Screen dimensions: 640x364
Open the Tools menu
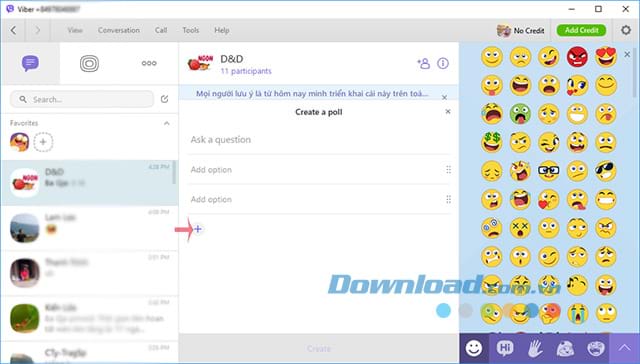pos(191,30)
